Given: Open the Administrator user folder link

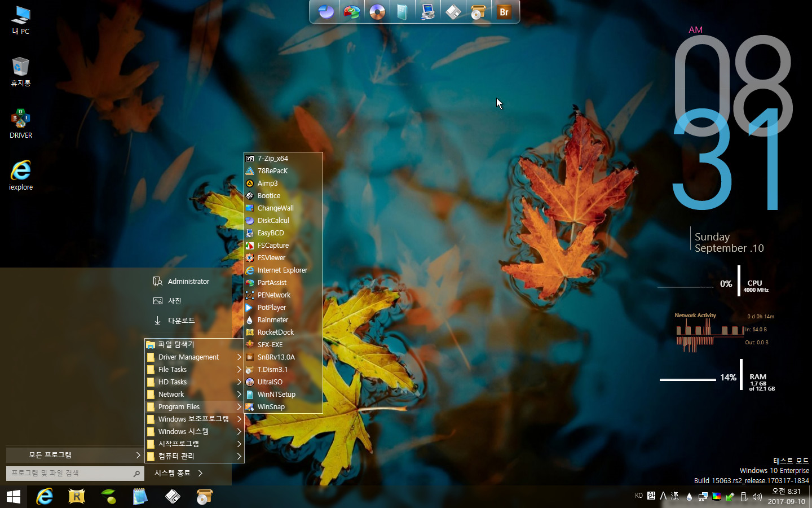Looking at the screenshot, I should tap(181, 281).
